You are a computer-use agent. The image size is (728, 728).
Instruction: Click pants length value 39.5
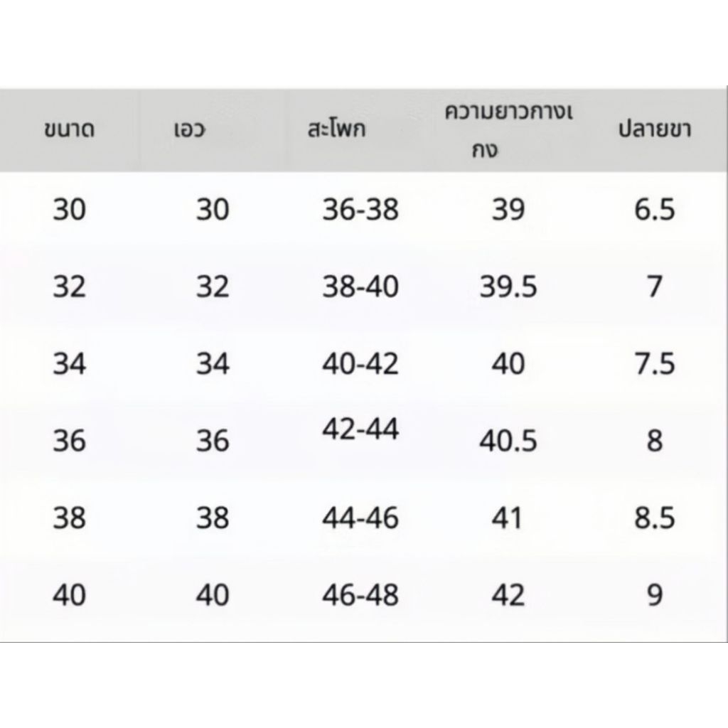pyautogui.click(x=508, y=287)
